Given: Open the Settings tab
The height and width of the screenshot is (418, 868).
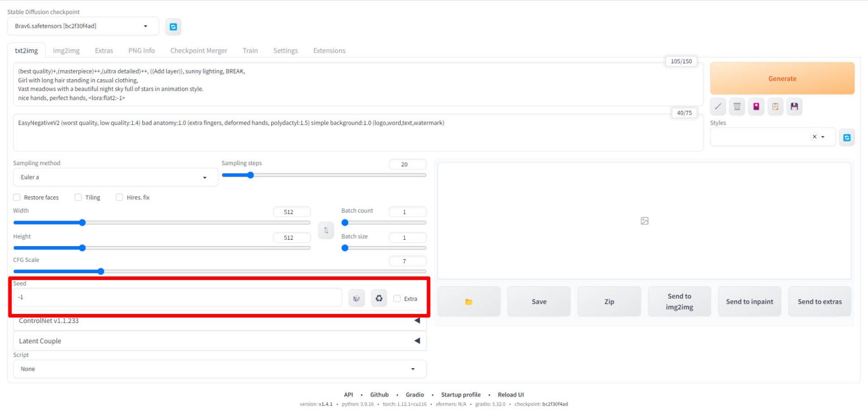Looking at the screenshot, I should pyautogui.click(x=285, y=50).
